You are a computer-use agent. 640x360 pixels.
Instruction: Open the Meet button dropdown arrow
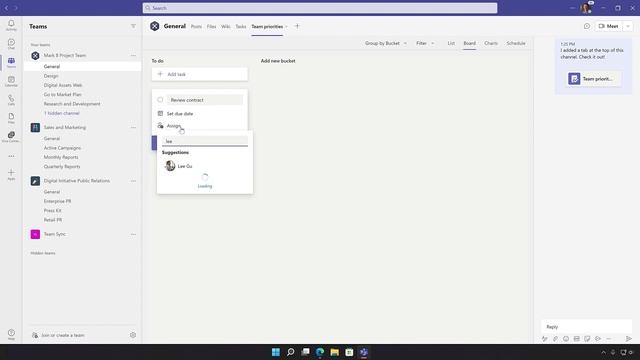pyautogui.click(x=628, y=26)
